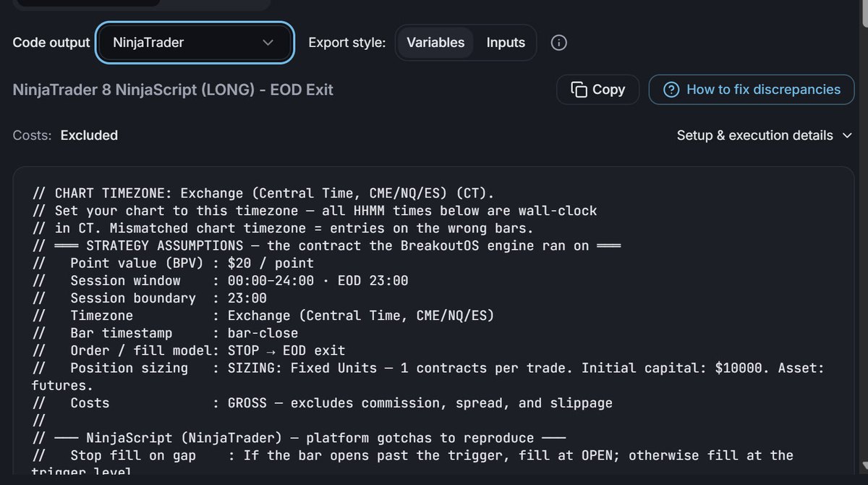
Task: Click the Bar timestamp bar-close line
Action: [x=166, y=332]
